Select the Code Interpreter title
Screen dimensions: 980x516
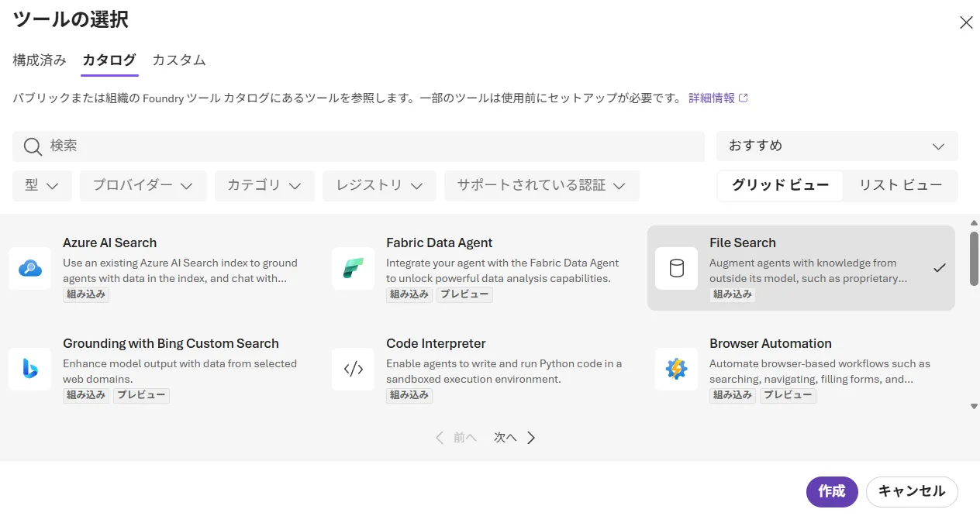pyautogui.click(x=436, y=344)
